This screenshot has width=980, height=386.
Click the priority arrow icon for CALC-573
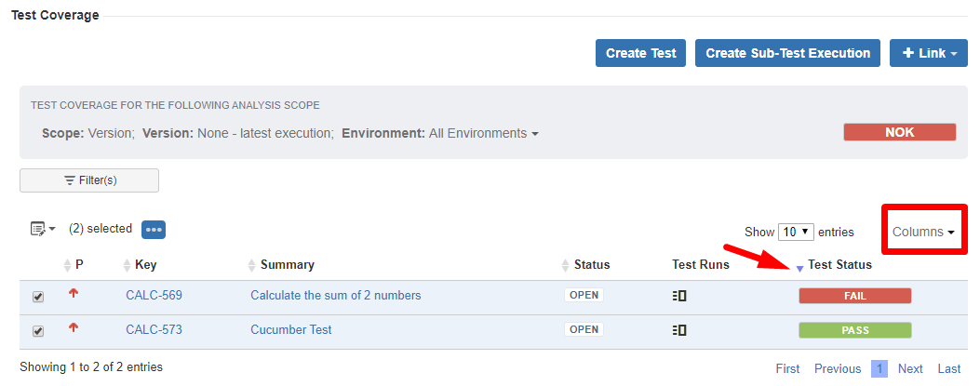[x=74, y=326]
